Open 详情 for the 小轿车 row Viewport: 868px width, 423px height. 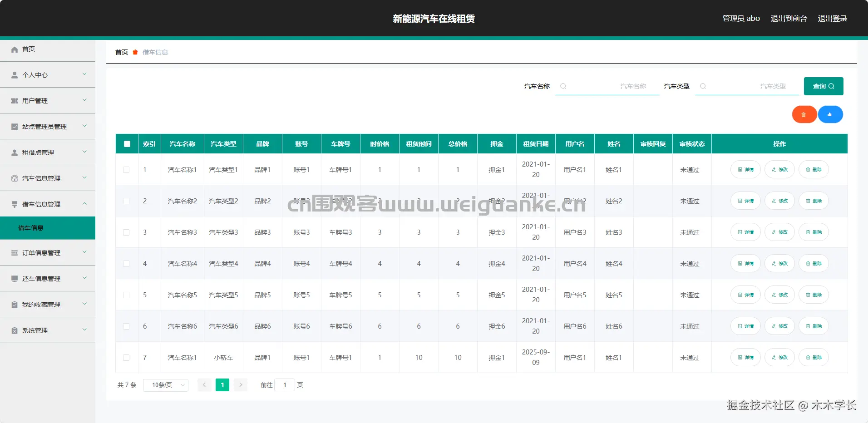click(745, 358)
